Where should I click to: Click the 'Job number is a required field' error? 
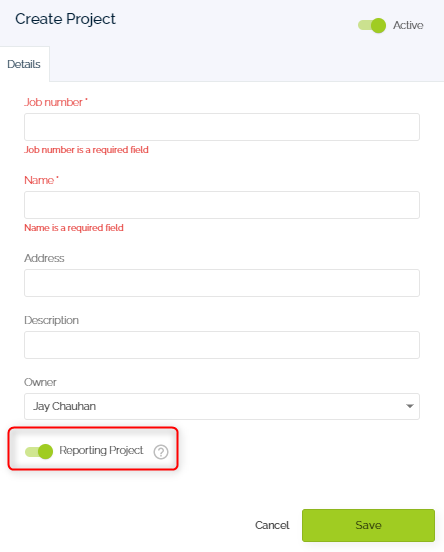coord(86,150)
